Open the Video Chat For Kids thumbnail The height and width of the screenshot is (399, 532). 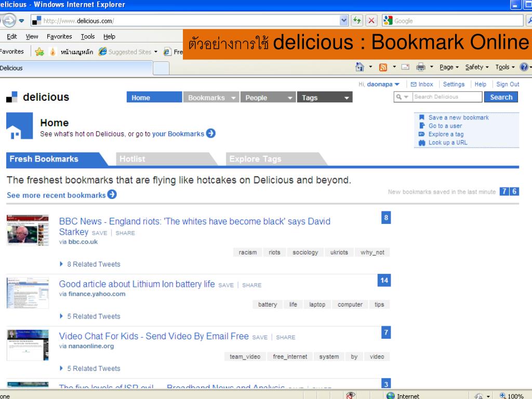pyautogui.click(x=28, y=345)
